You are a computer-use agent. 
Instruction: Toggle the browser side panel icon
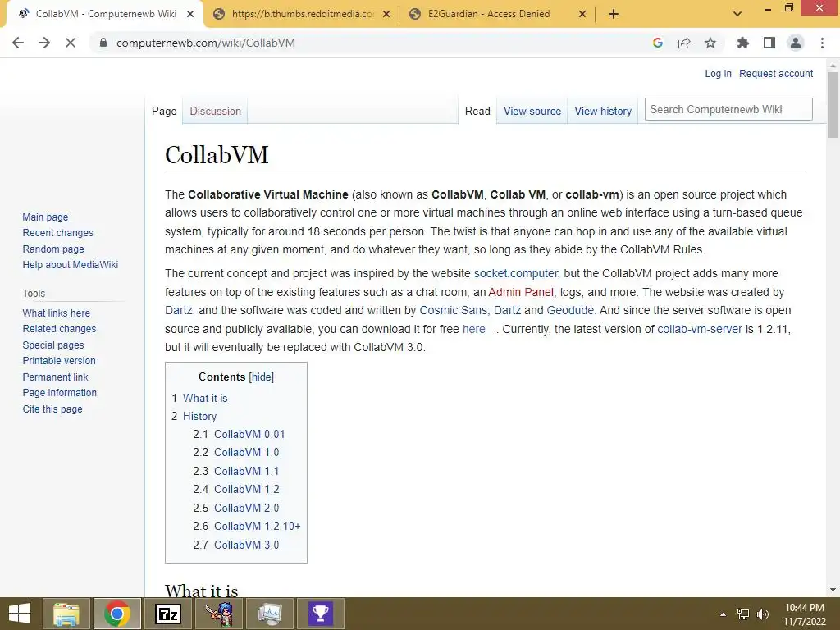click(x=769, y=43)
